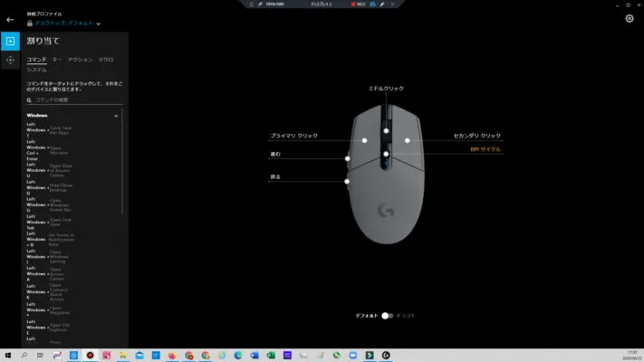
Task: Focus the command search field
Action: 75,100
